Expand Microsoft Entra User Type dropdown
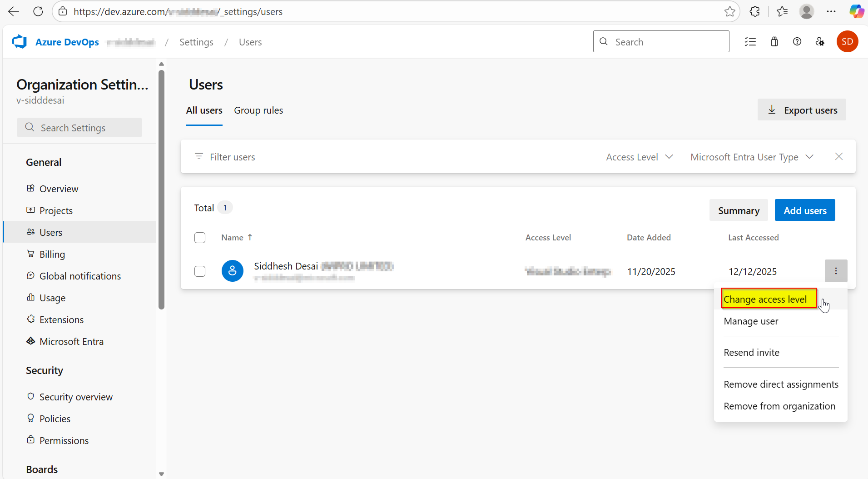868x479 pixels. point(752,157)
